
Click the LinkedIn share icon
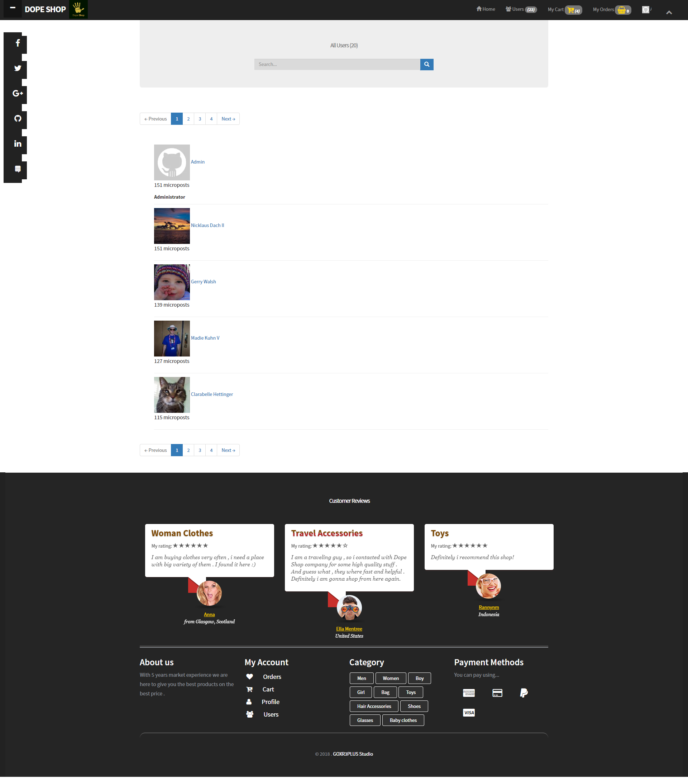pyautogui.click(x=17, y=143)
